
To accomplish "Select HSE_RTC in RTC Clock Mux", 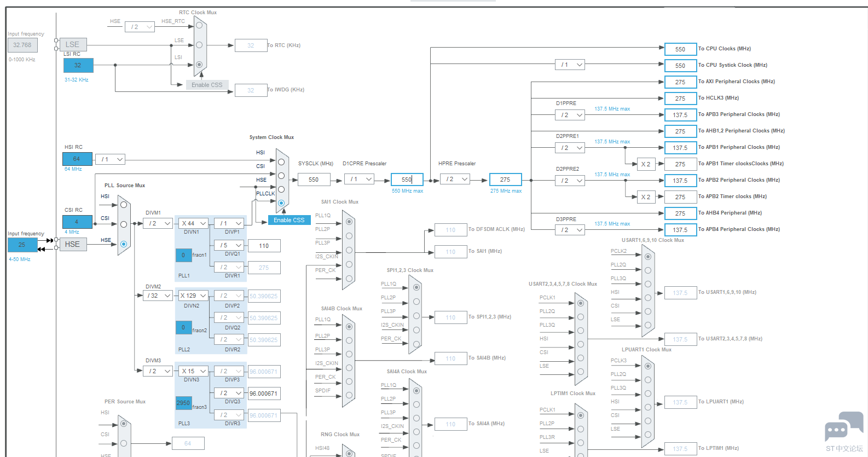I will (x=199, y=25).
